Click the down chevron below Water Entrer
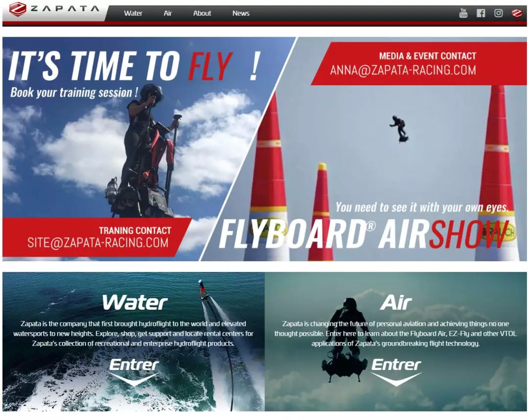This screenshot has height=420, width=529. [134, 379]
